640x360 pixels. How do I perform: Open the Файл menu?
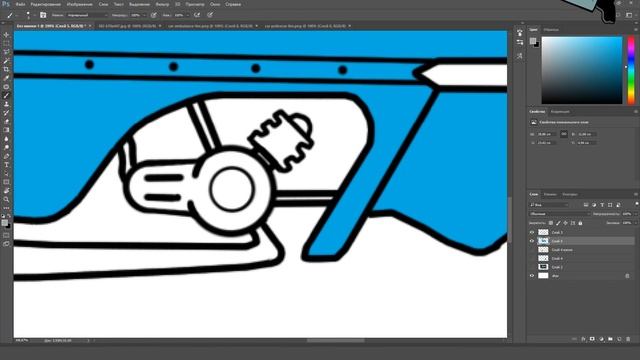20,4
